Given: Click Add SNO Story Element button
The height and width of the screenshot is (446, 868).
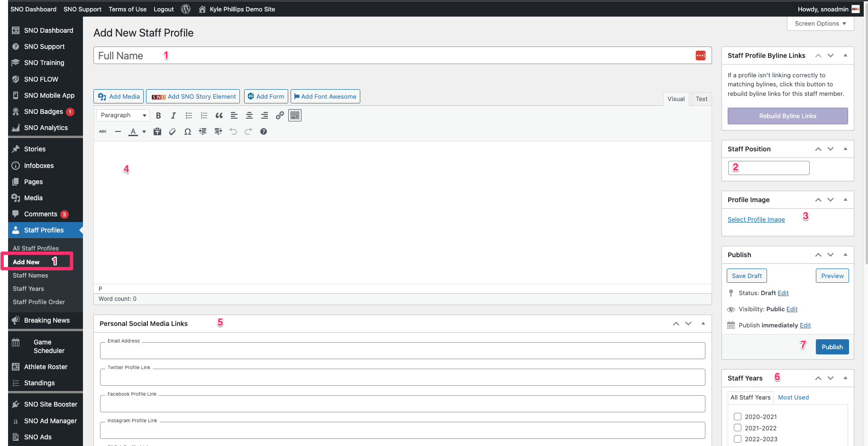Looking at the screenshot, I should click(x=193, y=96).
